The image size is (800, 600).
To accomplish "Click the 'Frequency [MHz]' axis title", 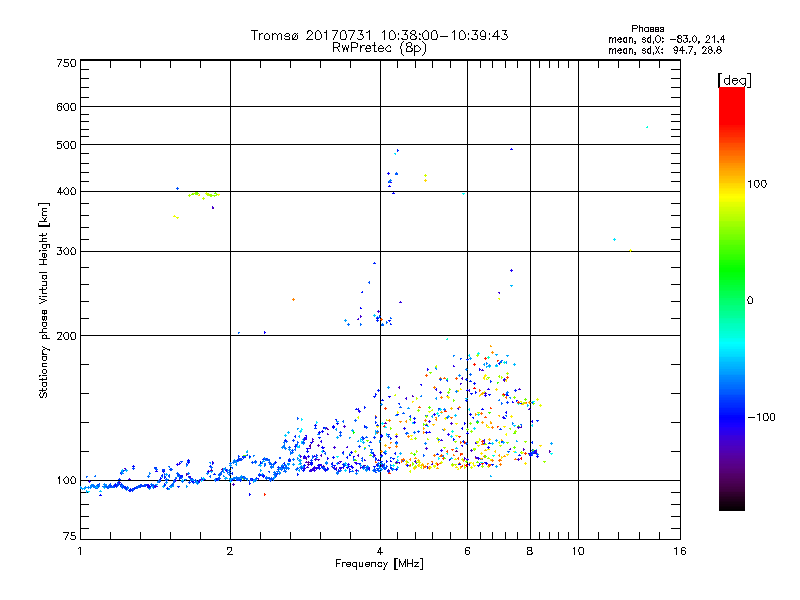I will point(379,564).
